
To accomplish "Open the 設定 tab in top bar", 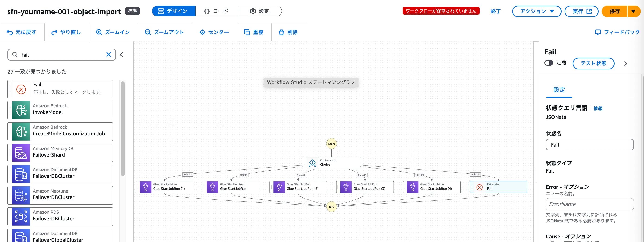I will tap(260, 11).
